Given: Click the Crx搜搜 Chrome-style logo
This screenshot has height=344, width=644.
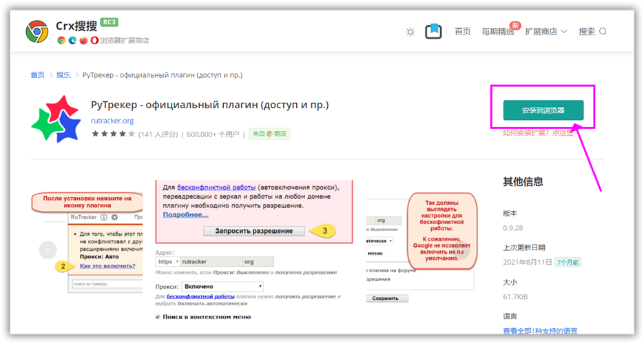Looking at the screenshot, I should pos(37,32).
